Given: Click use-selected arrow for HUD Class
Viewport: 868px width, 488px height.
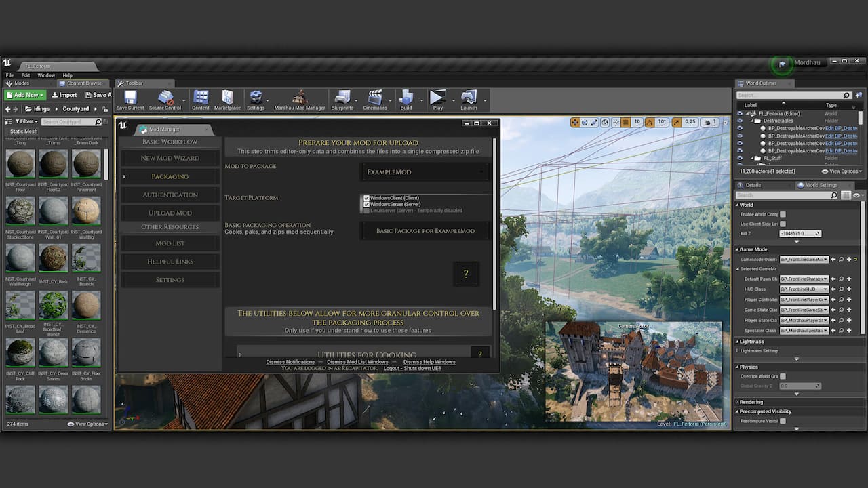Looking at the screenshot, I should (x=833, y=289).
